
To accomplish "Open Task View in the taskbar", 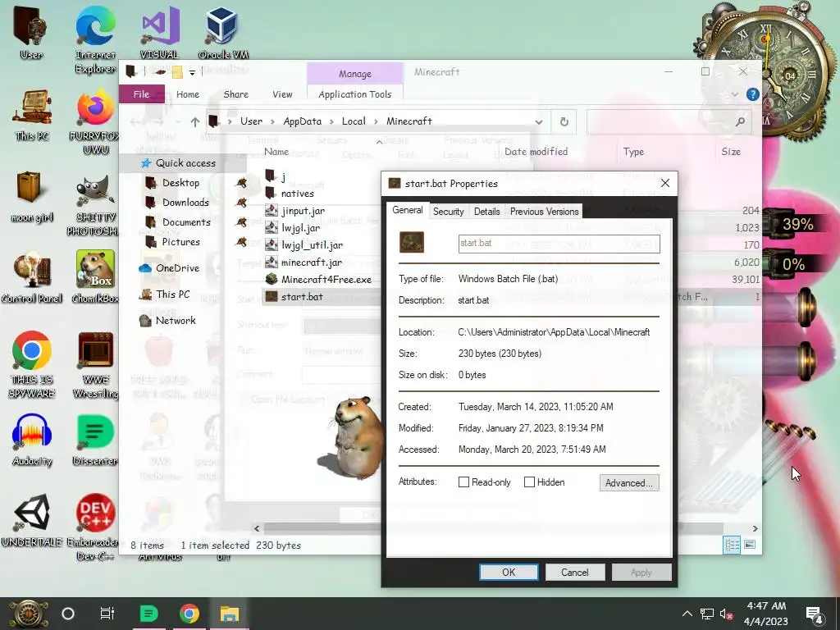I will [107, 614].
